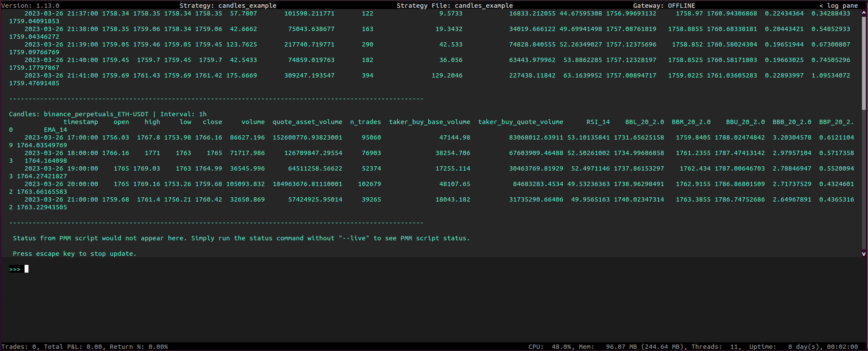Click the scrollbar up arrow
The image size is (868, 351).
click(864, 13)
